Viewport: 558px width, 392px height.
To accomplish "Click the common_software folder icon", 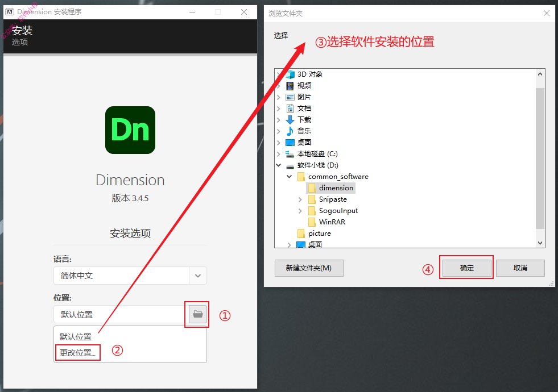I will (x=301, y=177).
